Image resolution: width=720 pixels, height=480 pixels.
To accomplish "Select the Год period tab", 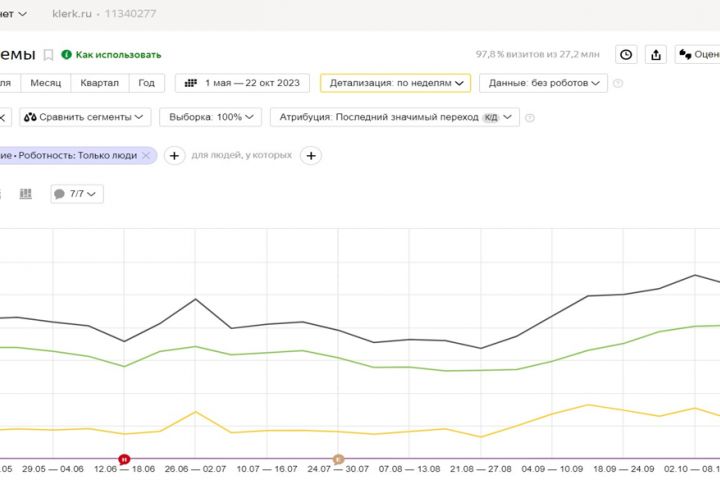I will [x=146, y=84].
